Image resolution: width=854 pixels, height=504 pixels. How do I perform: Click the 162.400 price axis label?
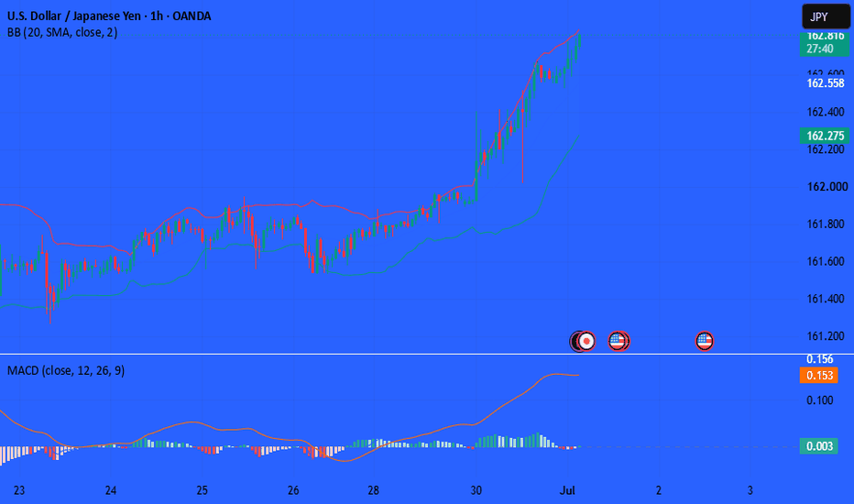(x=825, y=112)
